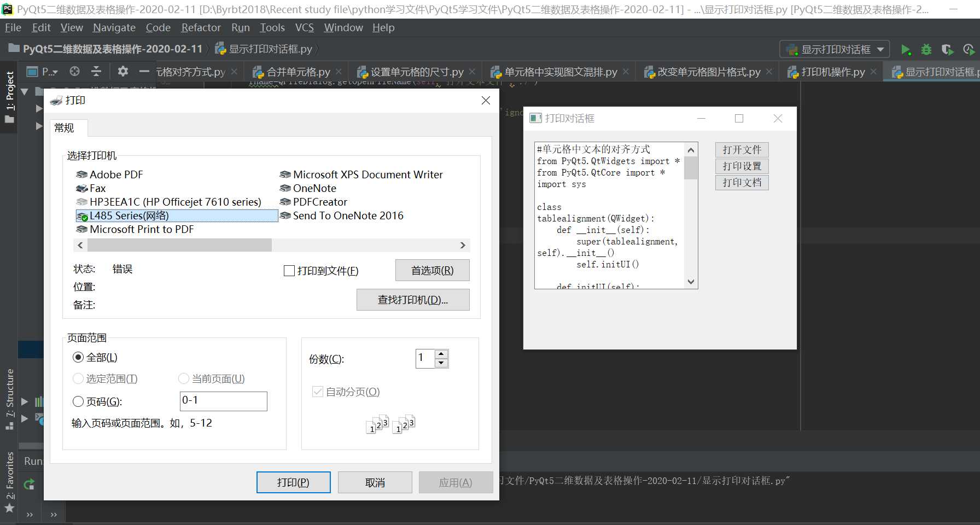Screen dimensions: 980x525
Task: Click 打开文件 in 打印对话框 window
Action: pyautogui.click(x=742, y=150)
